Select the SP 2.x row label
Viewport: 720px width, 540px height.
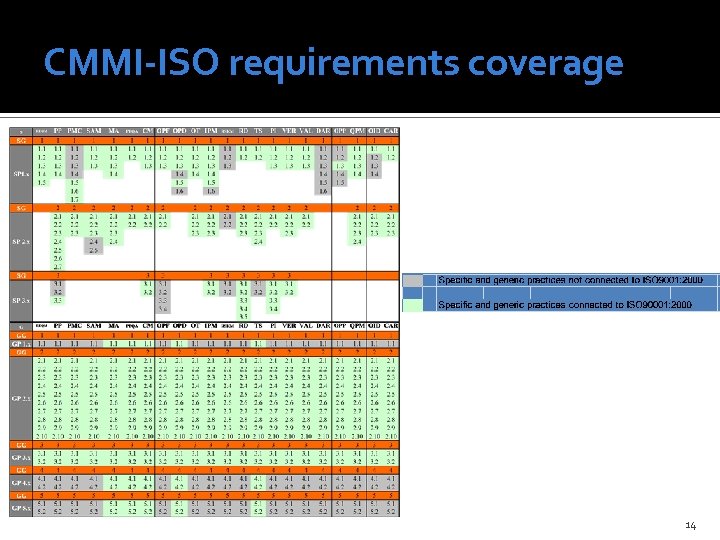(21, 242)
